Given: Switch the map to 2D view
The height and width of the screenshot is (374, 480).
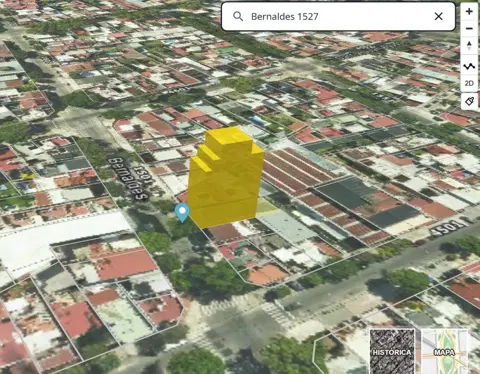Looking at the screenshot, I should click(x=469, y=83).
